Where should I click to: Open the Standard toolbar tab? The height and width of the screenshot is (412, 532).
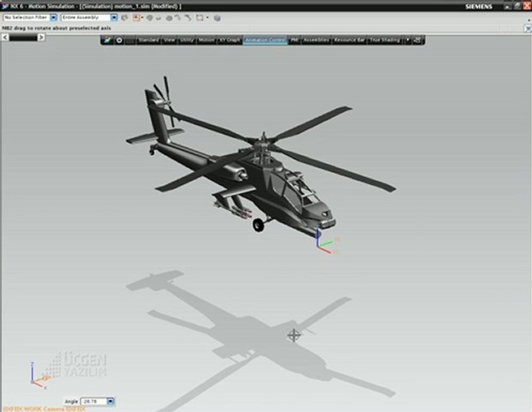[x=149, y=40]
